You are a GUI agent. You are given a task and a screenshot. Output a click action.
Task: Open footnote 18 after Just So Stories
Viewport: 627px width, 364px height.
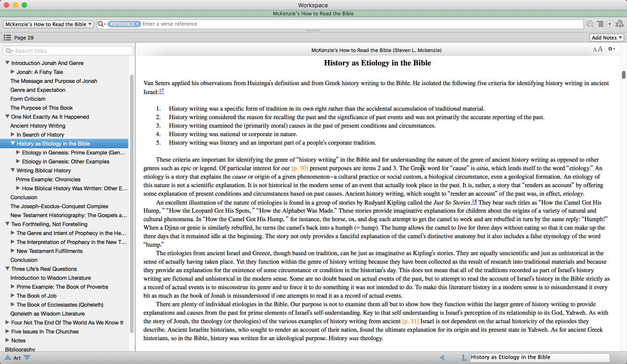(x=474, y=202)
